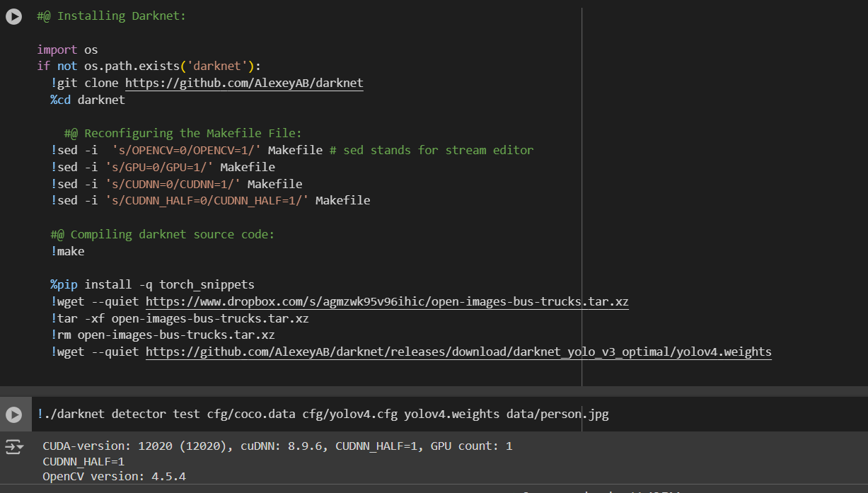This screenshot has height=493, width=868.
Task: Click the '#@ Reconfiguring the Makefile File:' comment
Action: point(183,133)
